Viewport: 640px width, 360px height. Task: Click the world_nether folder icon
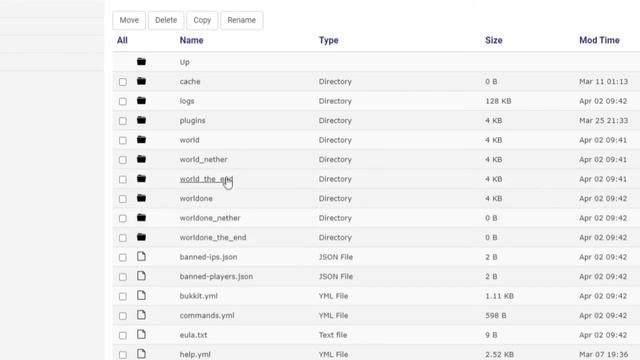(141, 159)
